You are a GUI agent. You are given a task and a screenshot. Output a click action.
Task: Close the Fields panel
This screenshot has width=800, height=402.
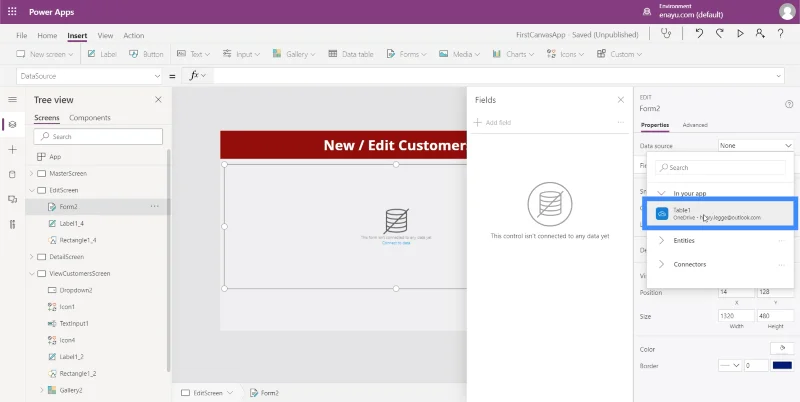620,100
